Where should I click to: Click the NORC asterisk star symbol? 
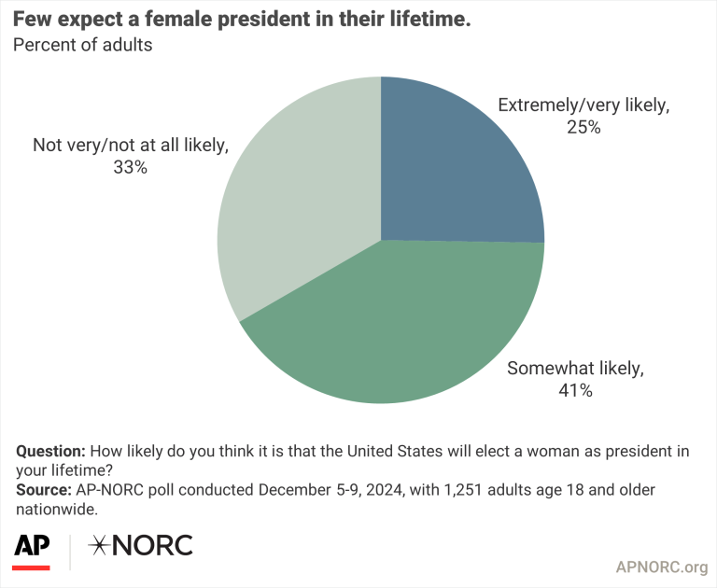97,545
